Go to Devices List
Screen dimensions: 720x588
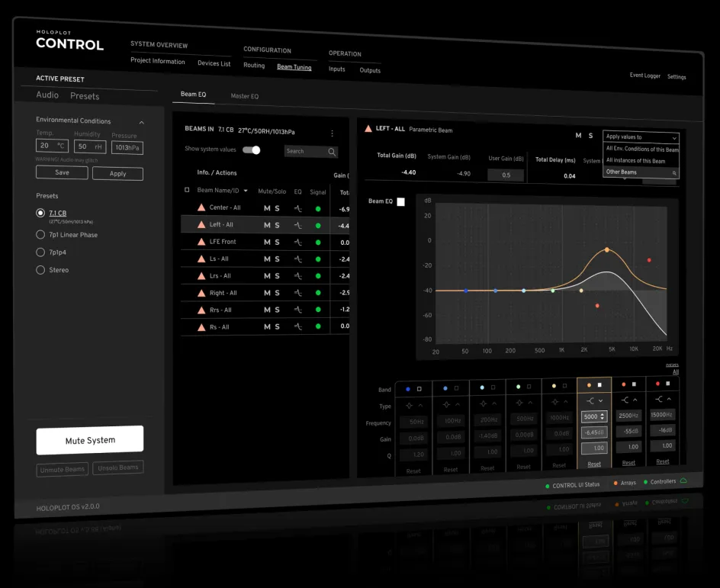click(214, 63)
